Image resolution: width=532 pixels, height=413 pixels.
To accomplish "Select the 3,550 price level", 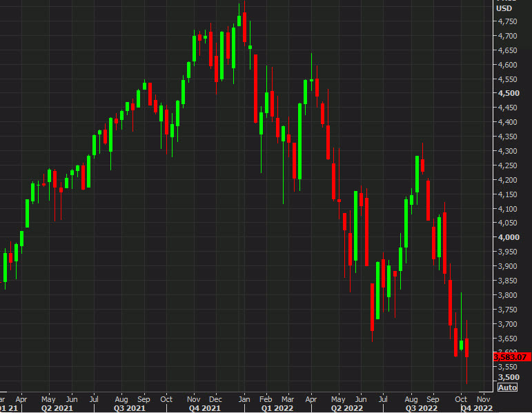I will click(508, 367).
